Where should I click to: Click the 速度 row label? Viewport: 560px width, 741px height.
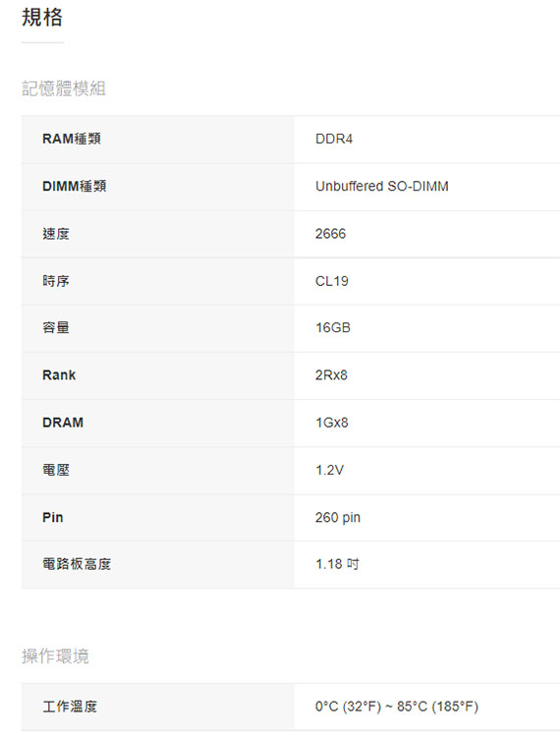(56, 234)
